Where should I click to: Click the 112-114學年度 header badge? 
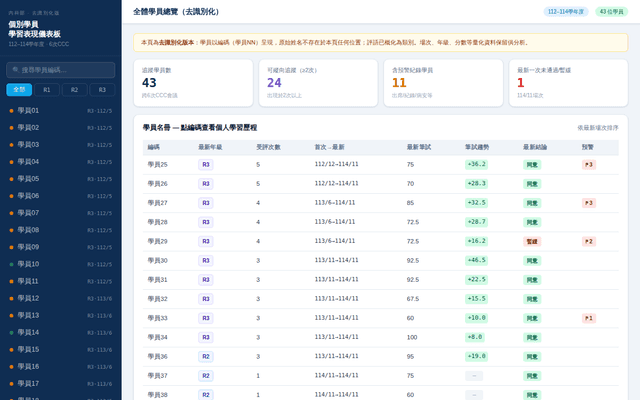tap(566, 11)
